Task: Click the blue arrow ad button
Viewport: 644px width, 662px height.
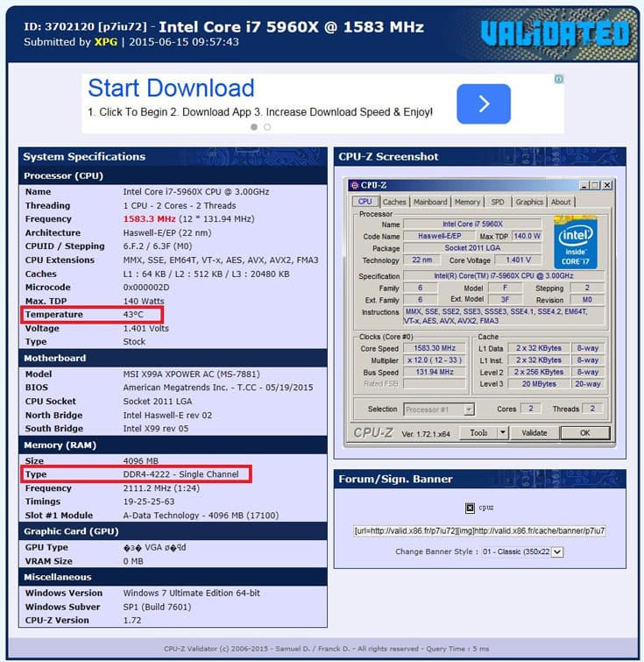Action: click(484, 103)
